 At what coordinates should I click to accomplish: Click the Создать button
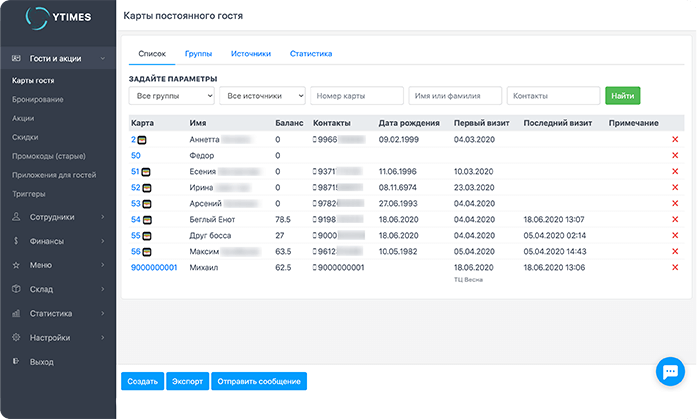(142, 381)
